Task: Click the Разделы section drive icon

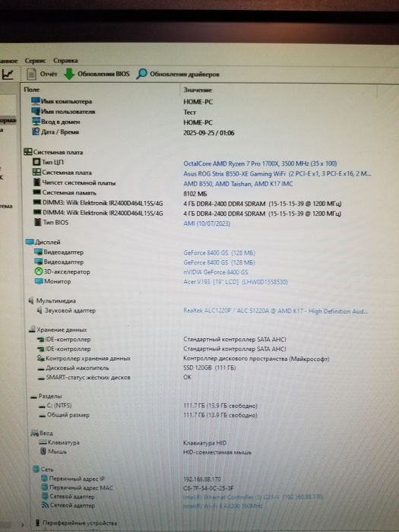Action: coord(33,397)
